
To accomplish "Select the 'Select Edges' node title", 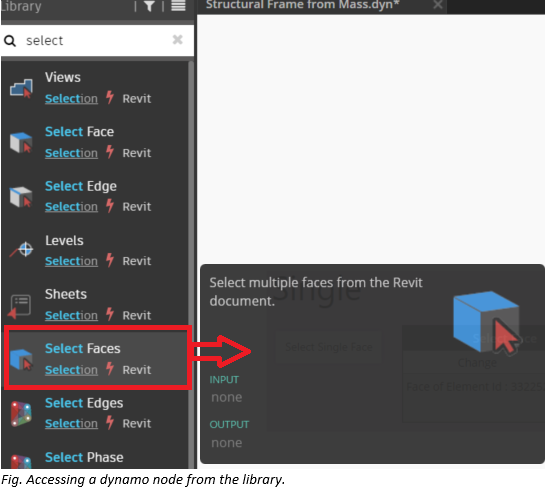I will 84,403.
